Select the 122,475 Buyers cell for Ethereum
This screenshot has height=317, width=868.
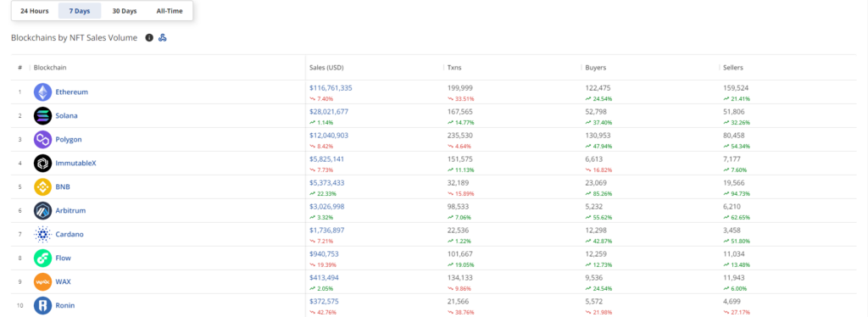click(598, 87)
